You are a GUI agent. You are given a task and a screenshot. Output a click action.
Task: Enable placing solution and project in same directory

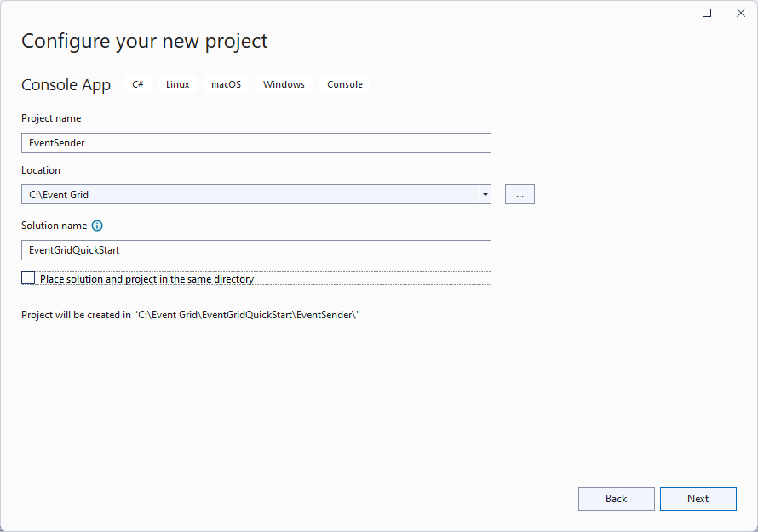[28, 277]
